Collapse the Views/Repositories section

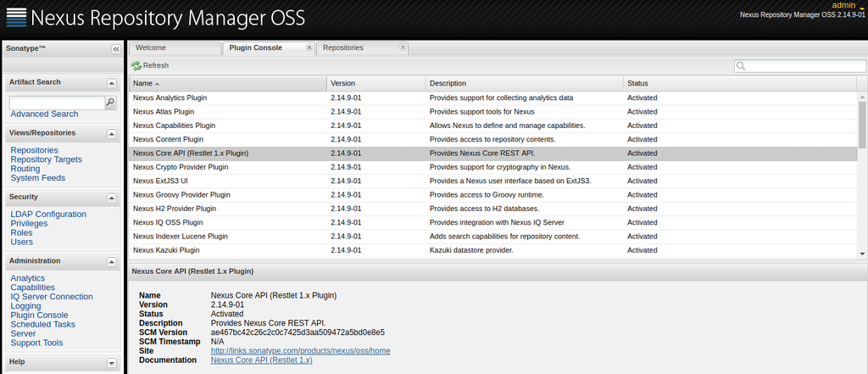[112, 134]
